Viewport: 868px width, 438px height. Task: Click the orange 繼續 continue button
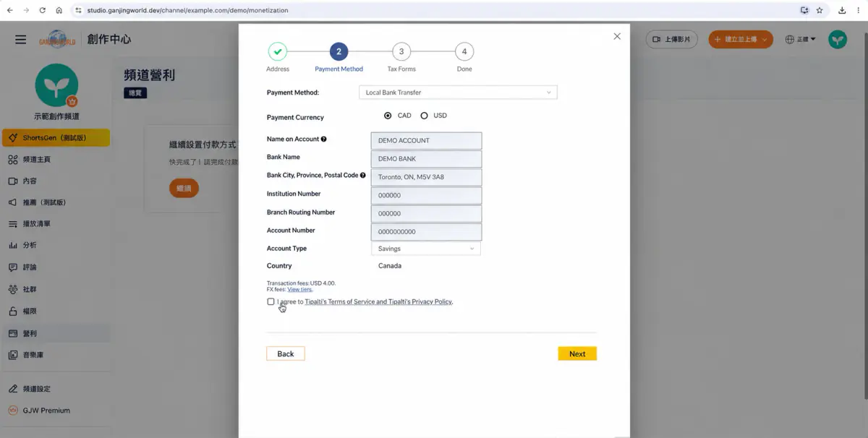coord(184,188)
